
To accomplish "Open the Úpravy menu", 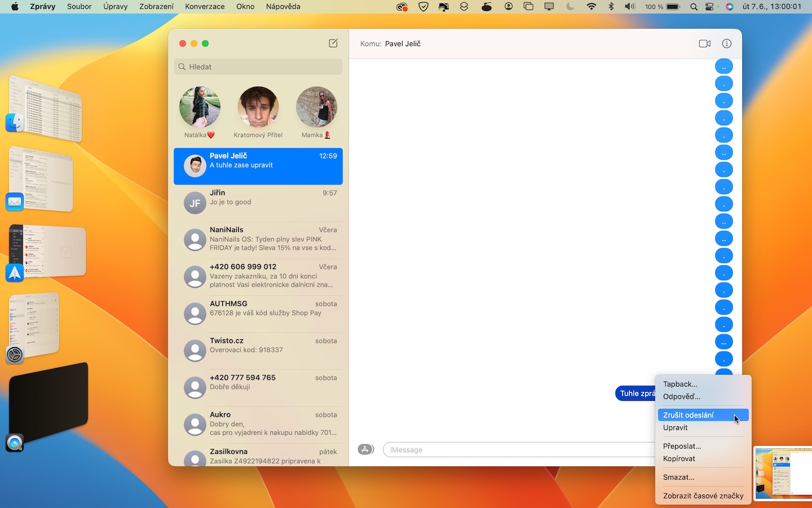I will pos(116,7).
